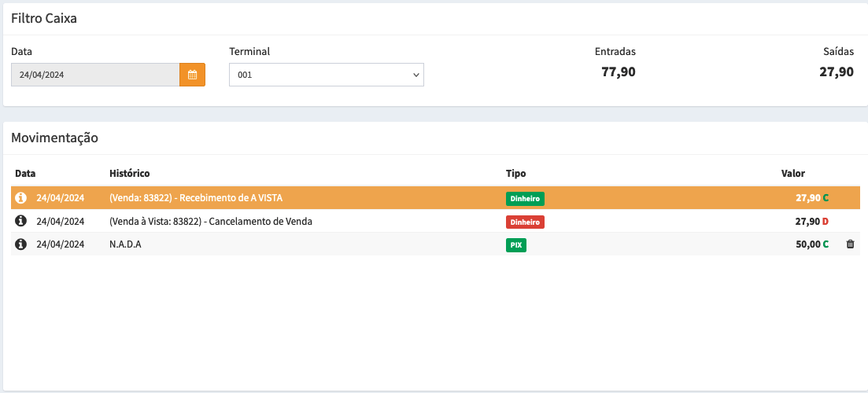Select the N.A.D.A history text

(x=125, y=244)
